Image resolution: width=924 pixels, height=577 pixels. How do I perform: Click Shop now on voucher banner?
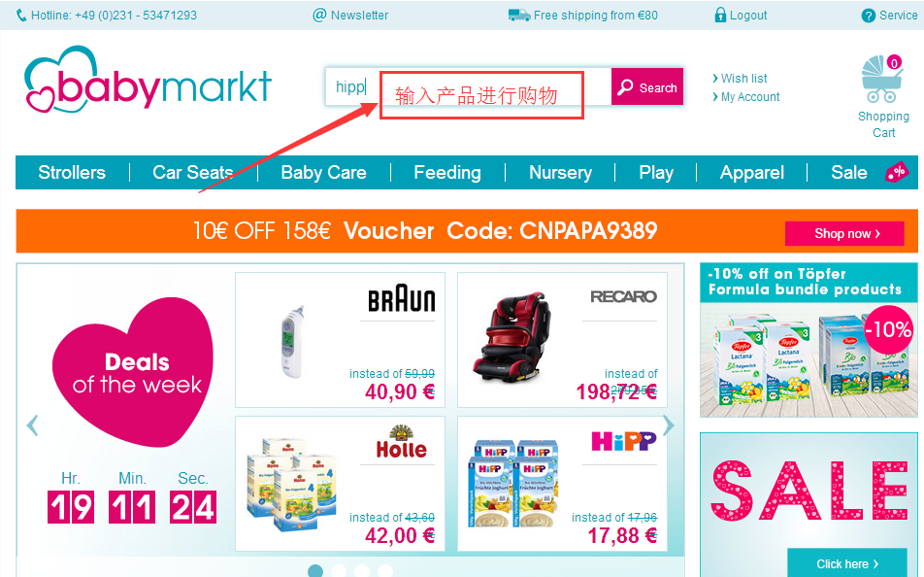[x=844, y=234]
